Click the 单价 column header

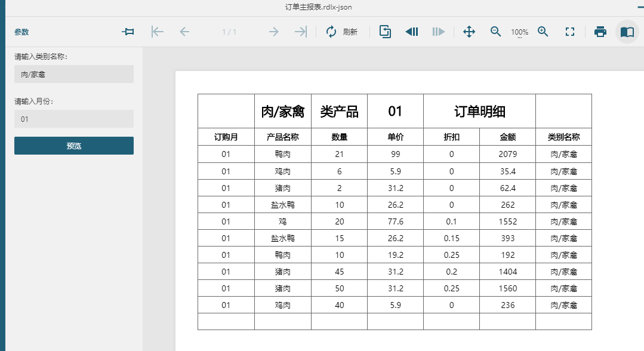(395, 137)
